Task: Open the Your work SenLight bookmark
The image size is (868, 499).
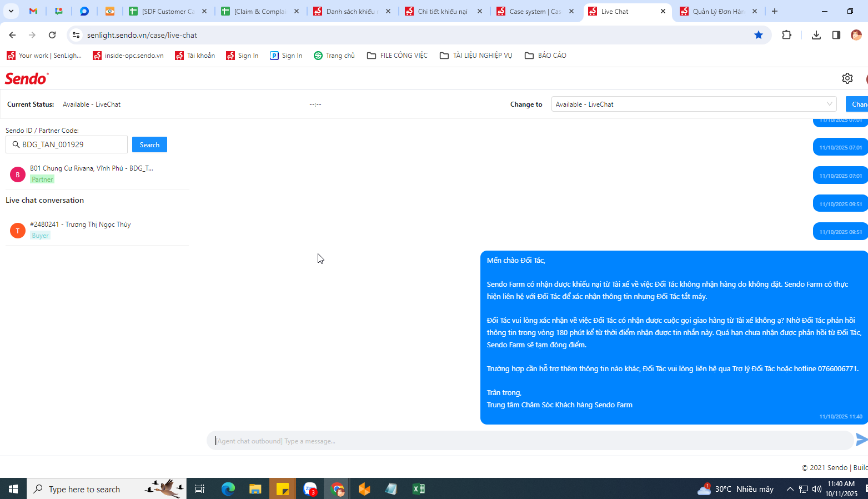Action: (44, 56)
